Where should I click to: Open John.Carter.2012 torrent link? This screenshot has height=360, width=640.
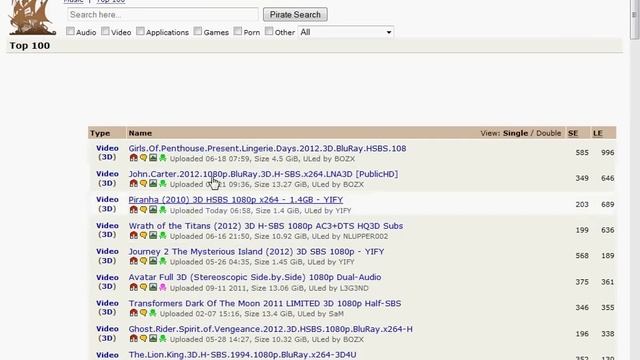pos(263,174)
